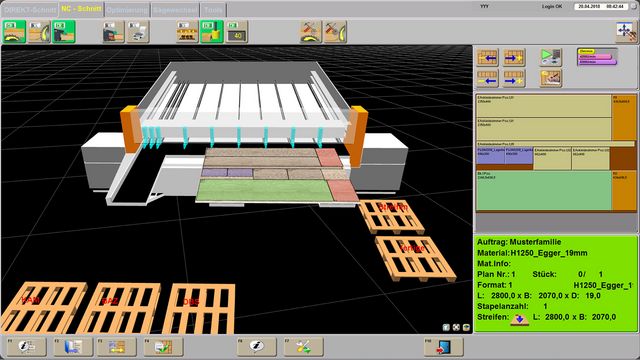The image size is (640, 360).
Task: Toggle the green yellow grooving cutter button
Action: tap(212, 32)
